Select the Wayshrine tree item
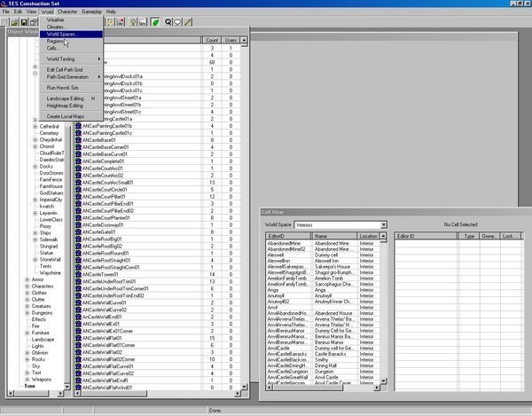532x416 pixels. (51, 273)
